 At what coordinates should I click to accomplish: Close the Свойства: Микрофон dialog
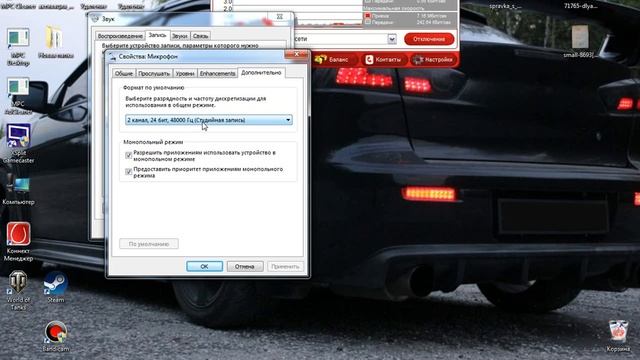pos(297,54)
